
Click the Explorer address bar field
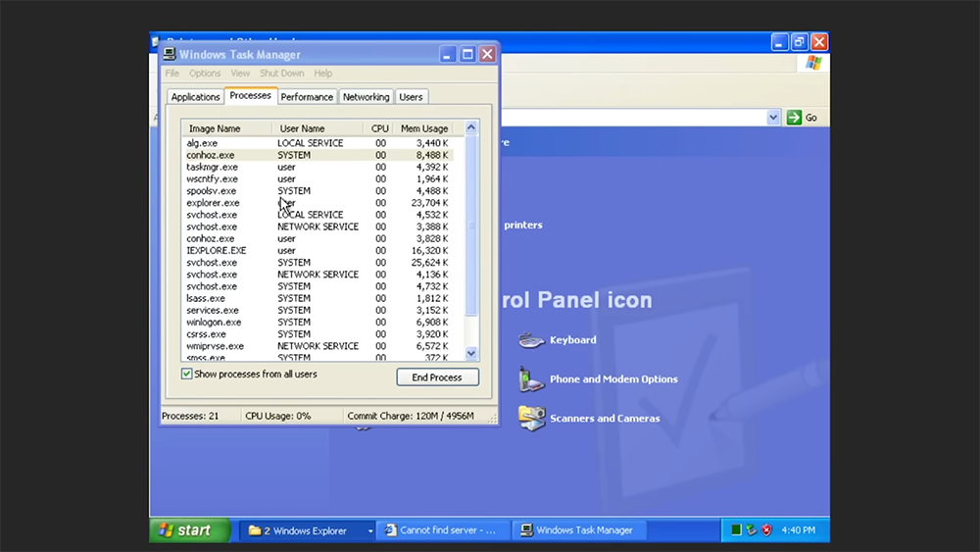coord(633,118)
